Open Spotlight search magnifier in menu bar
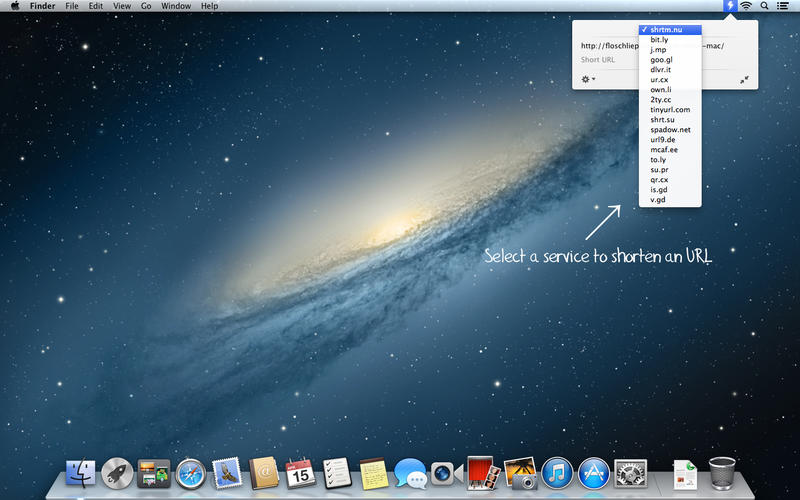This screenshot has height=500, width=800. (x=764, y=6)
